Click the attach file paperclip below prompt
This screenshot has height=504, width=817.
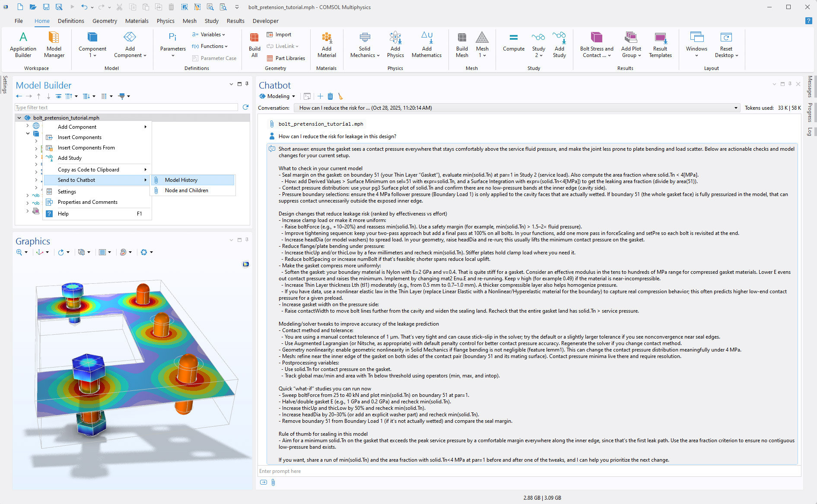coord(273,482)
